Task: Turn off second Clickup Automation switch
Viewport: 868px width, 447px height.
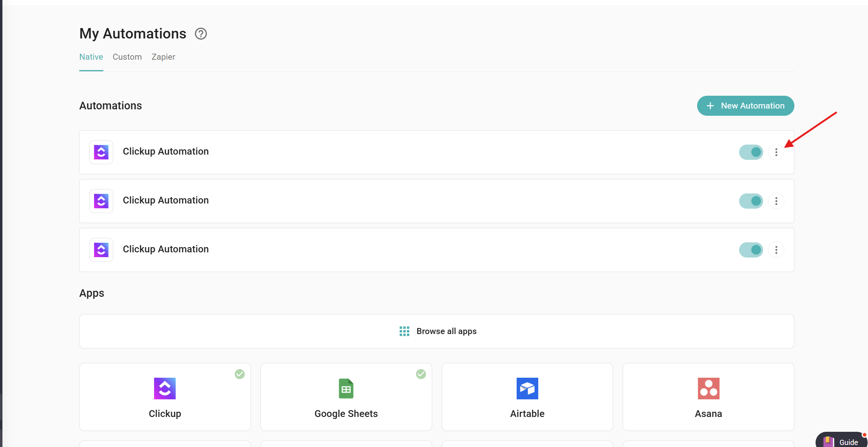Action: click(751, 201)
